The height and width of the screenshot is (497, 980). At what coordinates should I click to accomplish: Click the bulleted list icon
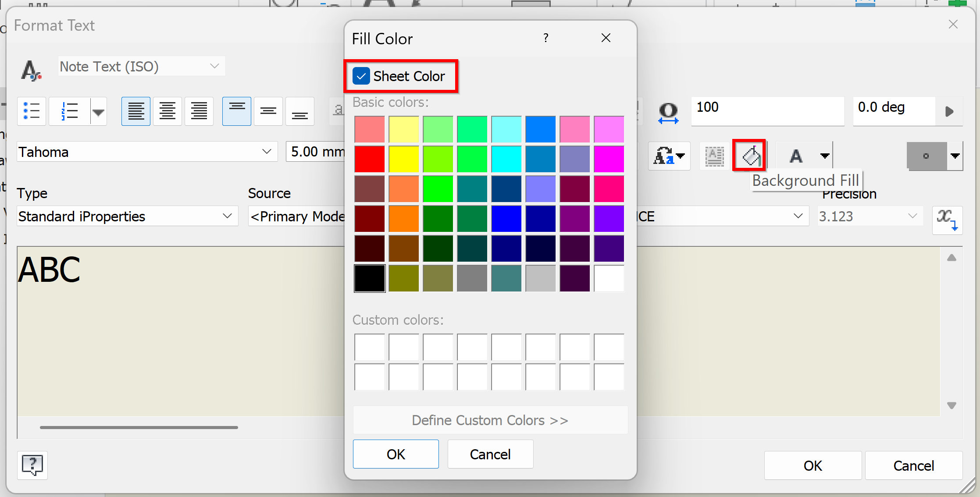[32, 111]
